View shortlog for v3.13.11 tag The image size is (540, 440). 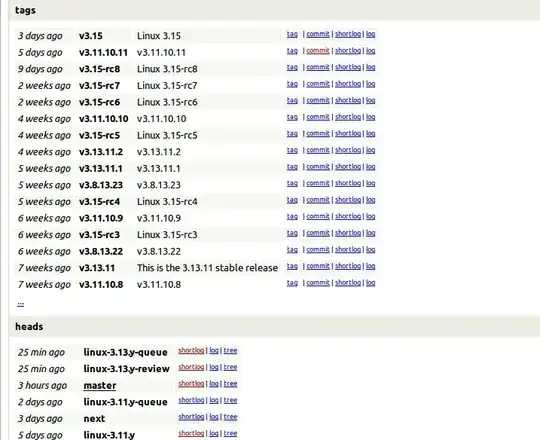coord(348,266)
